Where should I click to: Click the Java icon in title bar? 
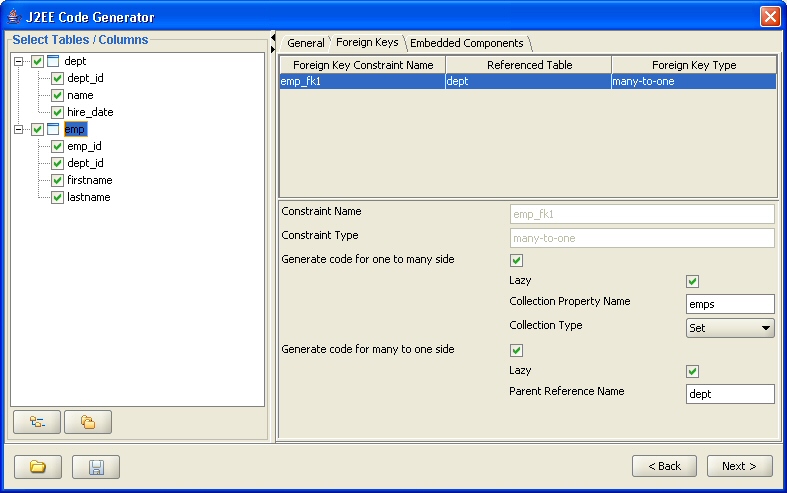(14, 17)
